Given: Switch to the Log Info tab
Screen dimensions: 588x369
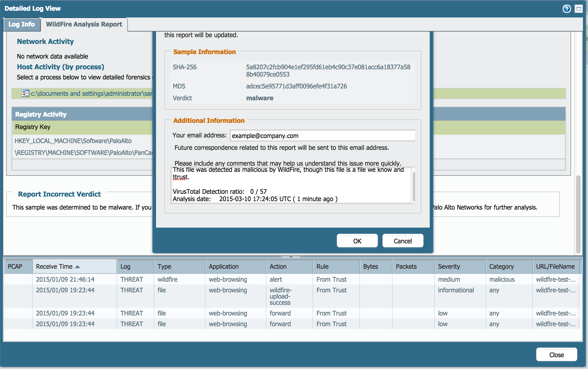Looking at the screenshot, I should (x=21, y=25).
